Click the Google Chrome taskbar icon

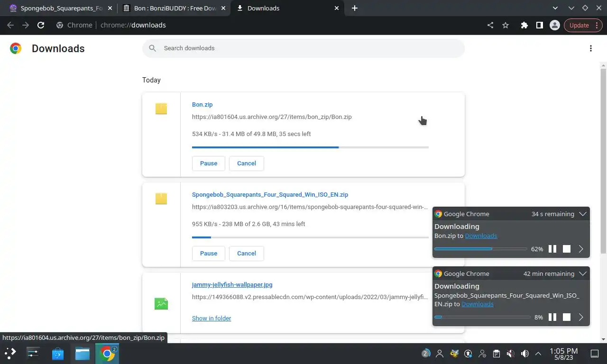tap(108, 353)
